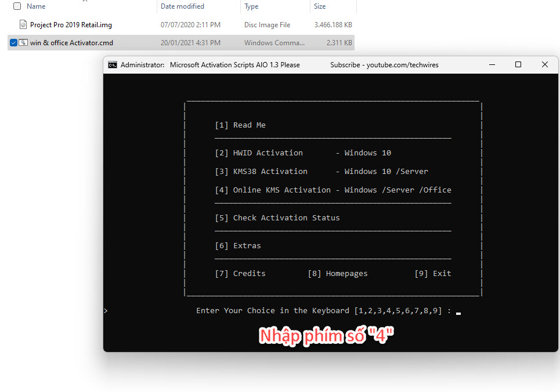This screenshot has width=560, height=392.
Task: Click the win & office Activator.cmd file icon
Action: [23, 43]
